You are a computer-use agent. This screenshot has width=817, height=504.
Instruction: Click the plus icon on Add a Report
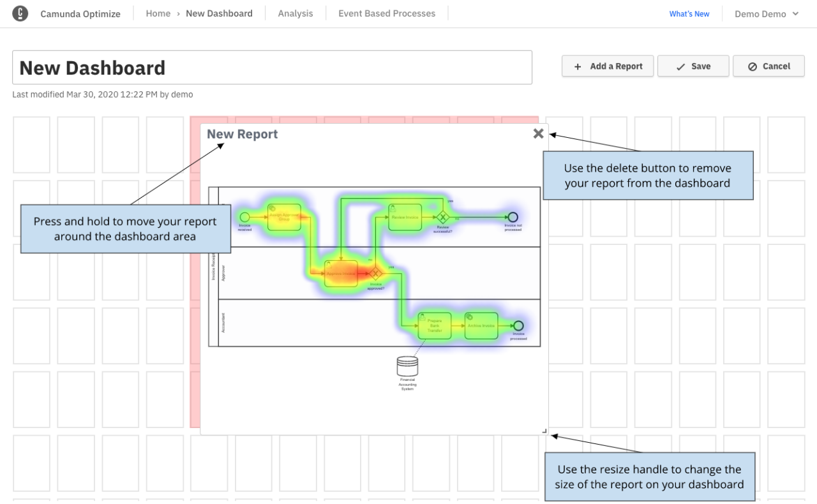pyautogui.click(x=577, y=66)
